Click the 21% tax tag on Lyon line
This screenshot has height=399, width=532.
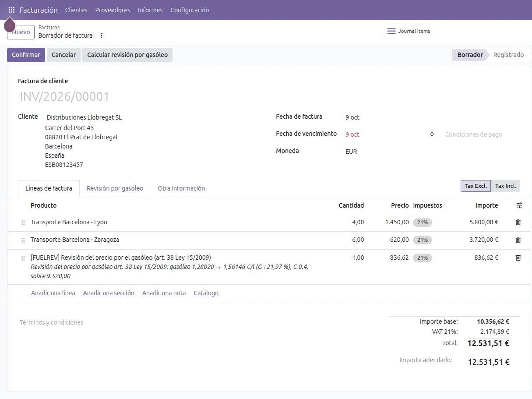pos(422,222)
